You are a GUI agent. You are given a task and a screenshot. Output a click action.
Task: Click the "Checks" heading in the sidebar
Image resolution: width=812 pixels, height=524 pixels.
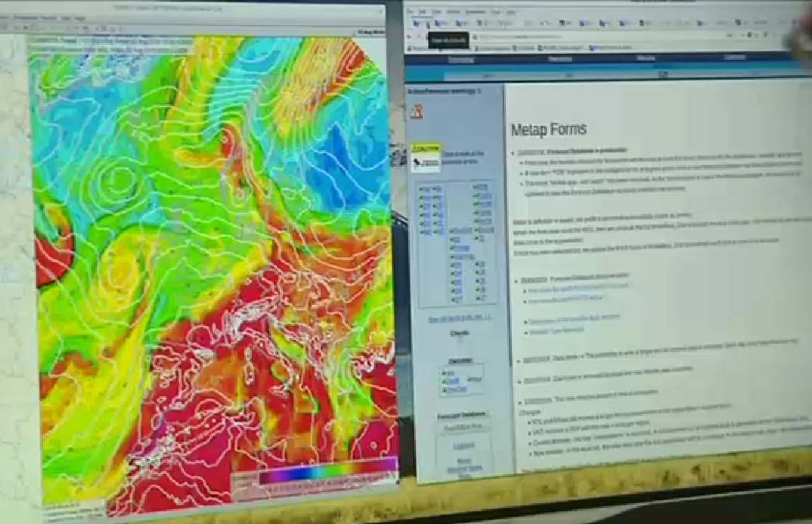click(460, 333)
